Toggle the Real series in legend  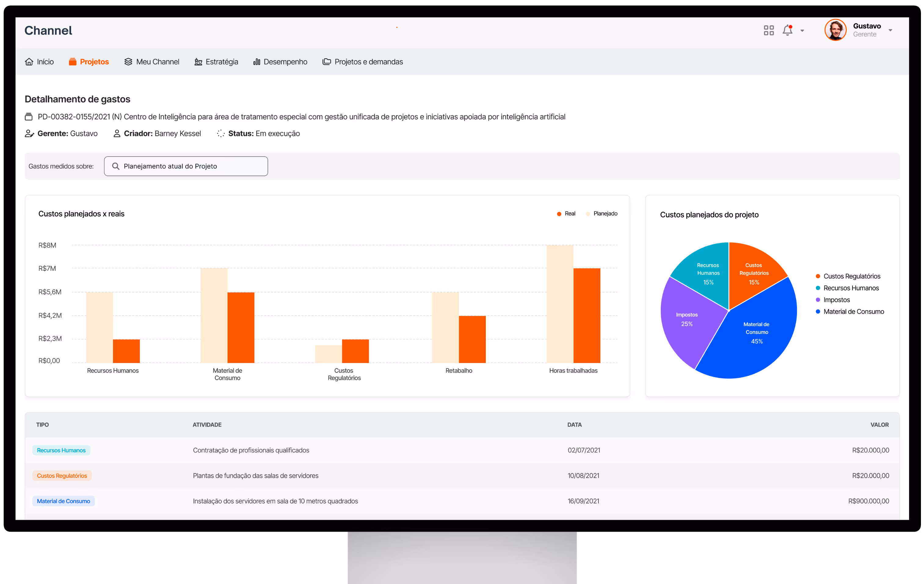coord(566,214)
